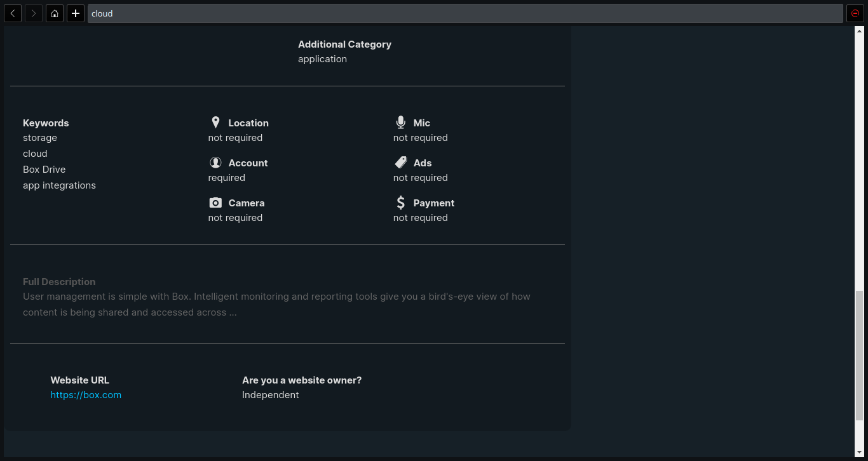Click the Payment dollar icon
Viewport: 868px width, 461px height.
pyautogui.click(x=400, y=203)
